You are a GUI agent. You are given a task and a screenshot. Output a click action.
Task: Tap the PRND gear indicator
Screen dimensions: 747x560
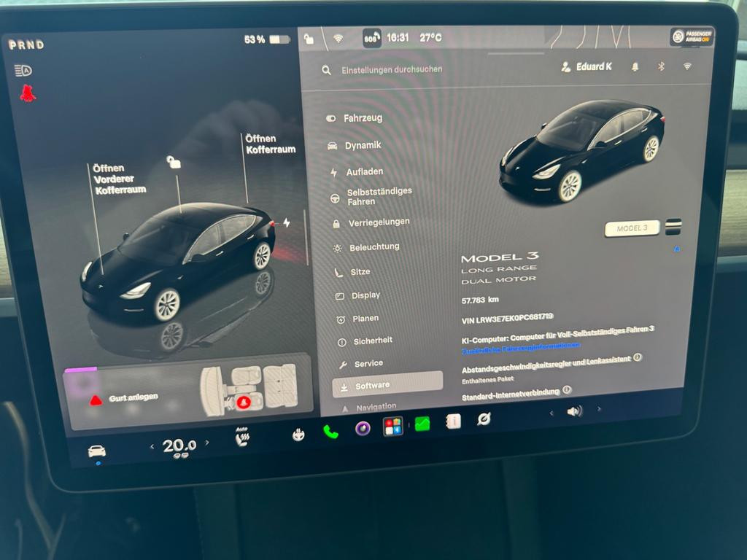26,44
